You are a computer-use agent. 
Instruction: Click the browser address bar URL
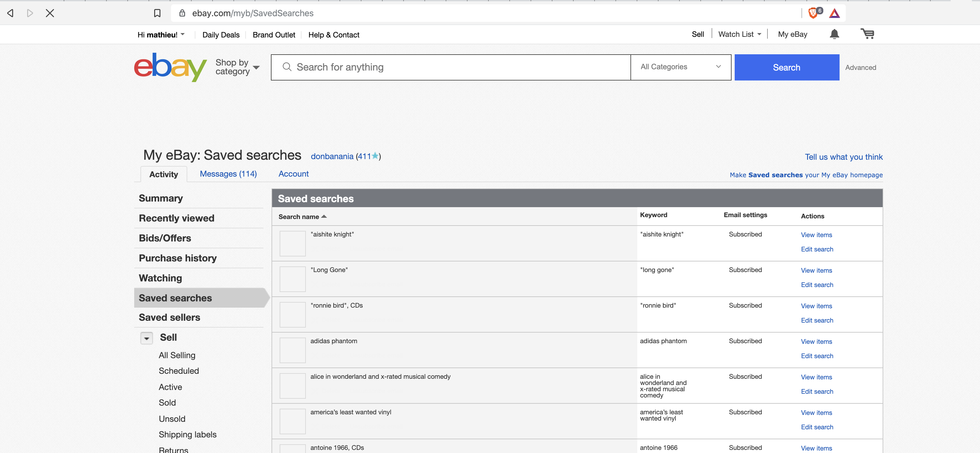(252, 13)
